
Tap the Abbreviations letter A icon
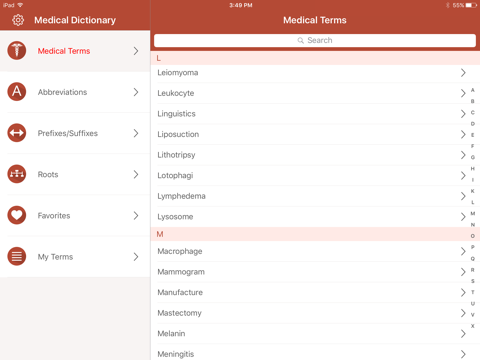point(17,92)
